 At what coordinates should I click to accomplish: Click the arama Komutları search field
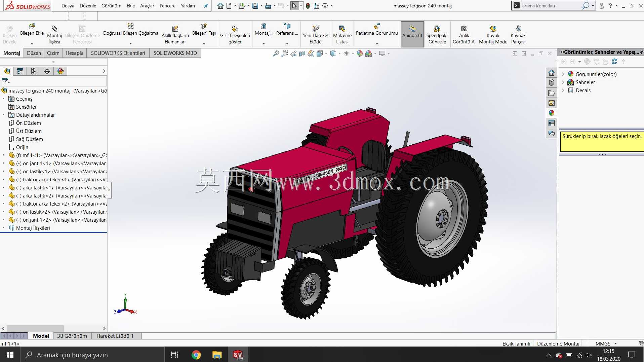pos(551,6)
